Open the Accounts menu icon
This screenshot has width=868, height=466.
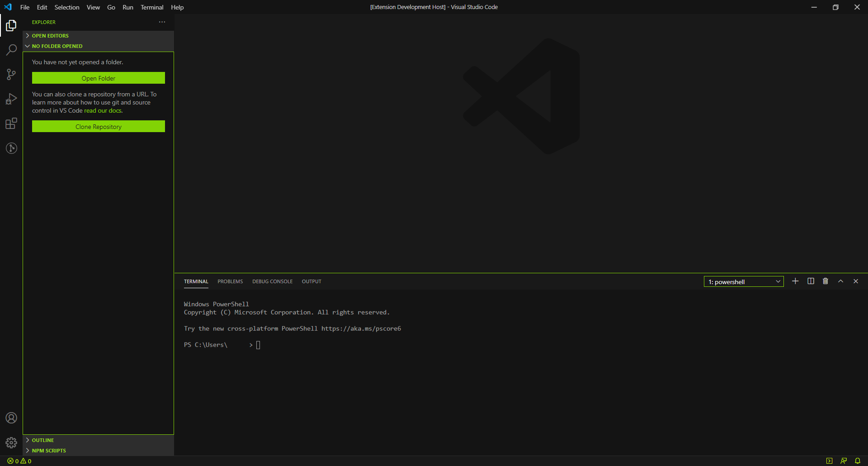[11, 418]
